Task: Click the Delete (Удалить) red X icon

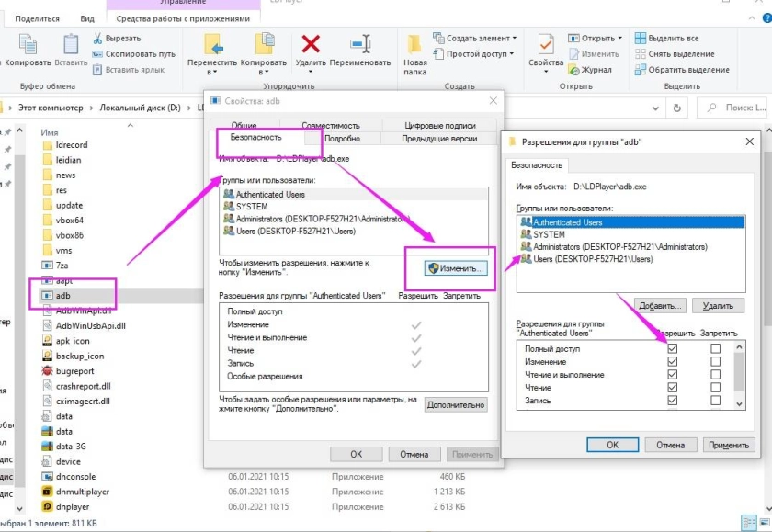Action: pos(311,45)
